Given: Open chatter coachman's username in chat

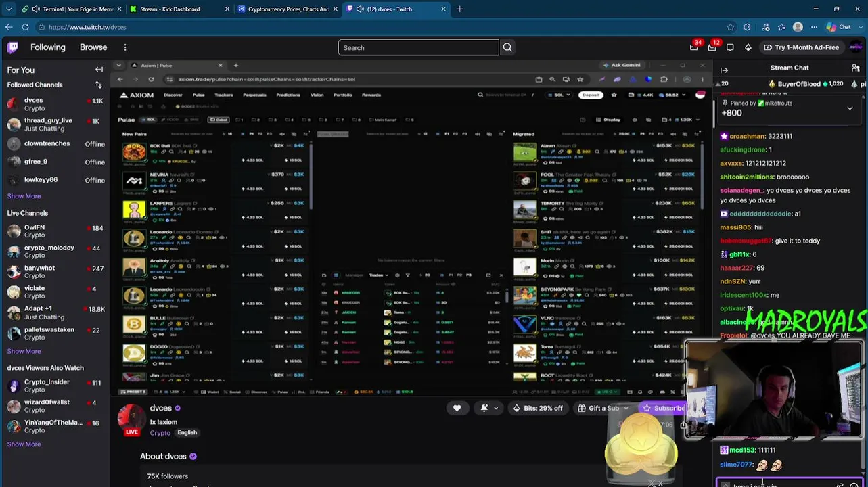Looking at the screenshot, I should 748,136.
